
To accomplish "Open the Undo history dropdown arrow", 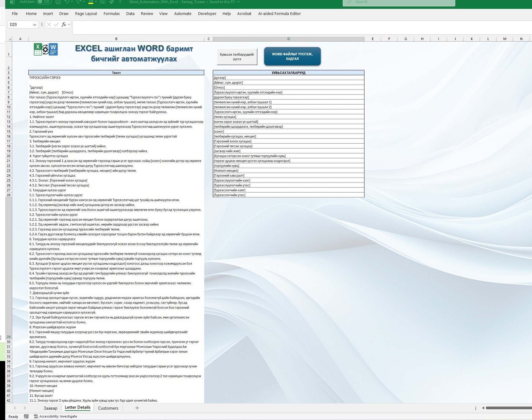I will [72, 2].
